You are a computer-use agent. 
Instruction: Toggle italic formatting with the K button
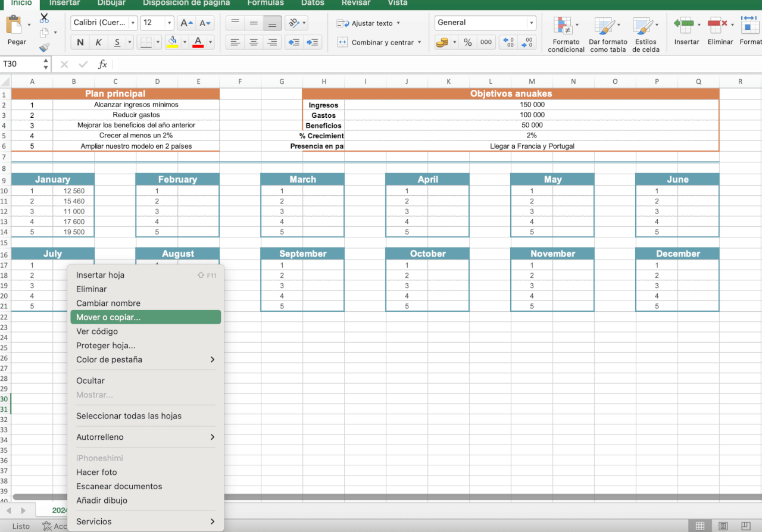click(x=98, y=42)
